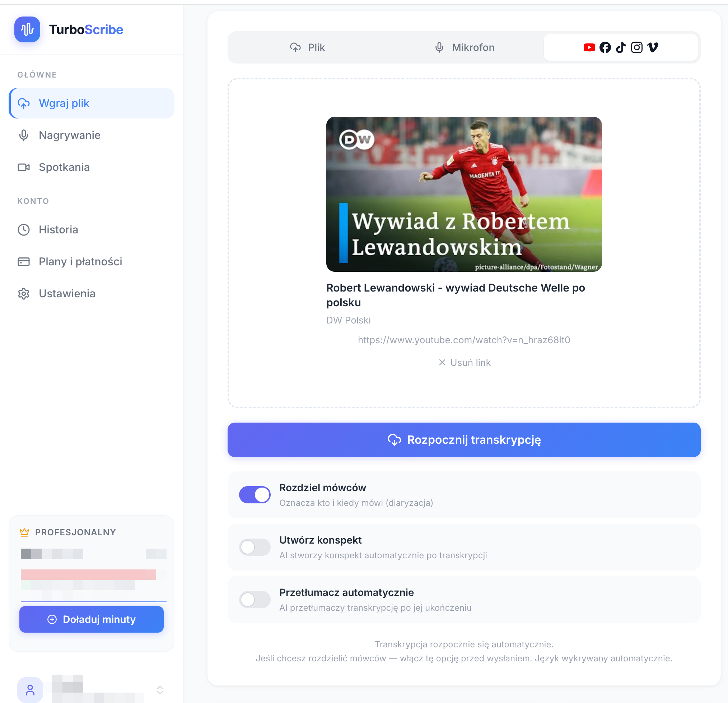Viewport: 728px width, 703px height.
Task: Open the Nagrywanie sidebar item
Action: pyautogui.click(x=92, y=135)
